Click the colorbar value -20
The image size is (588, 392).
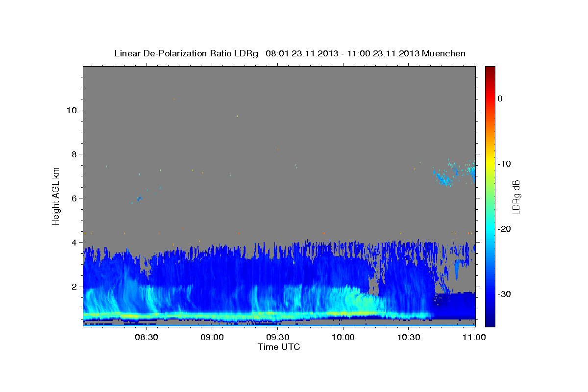(505, 229)
